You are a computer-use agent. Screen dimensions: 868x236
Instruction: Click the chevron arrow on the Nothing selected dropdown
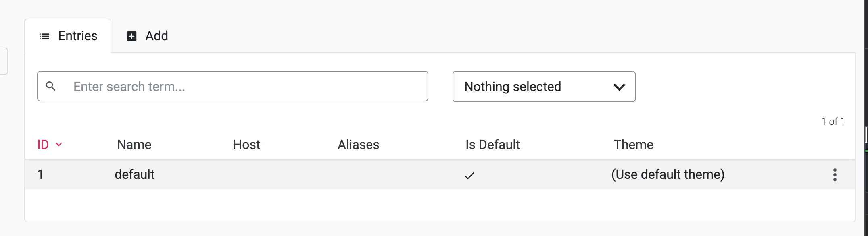(x=619, y=87)
